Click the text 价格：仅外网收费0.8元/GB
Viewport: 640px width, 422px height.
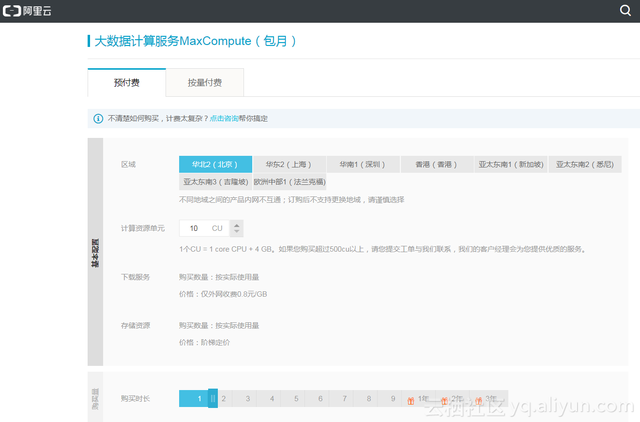coord(223,294)
